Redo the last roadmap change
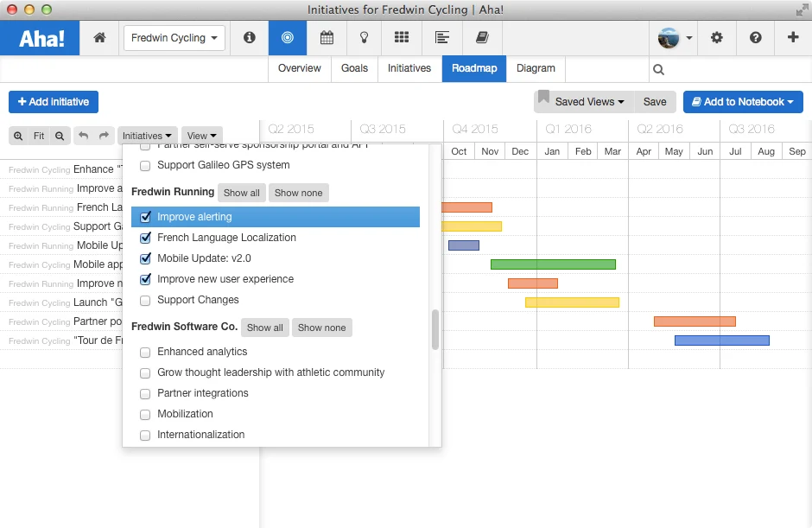The width and height of the screenshot is (812, 528). coord(104,136)
